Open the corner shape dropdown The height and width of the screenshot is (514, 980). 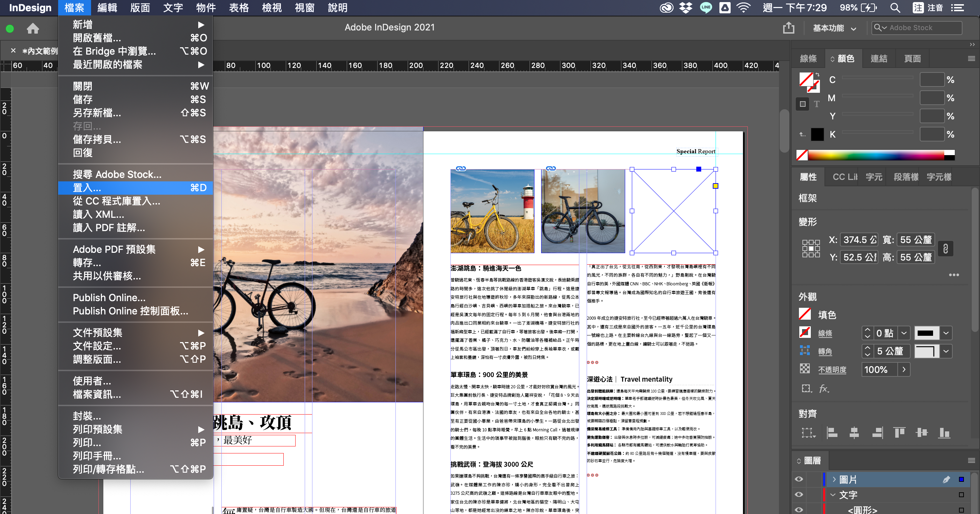click(x=946, y=351)
